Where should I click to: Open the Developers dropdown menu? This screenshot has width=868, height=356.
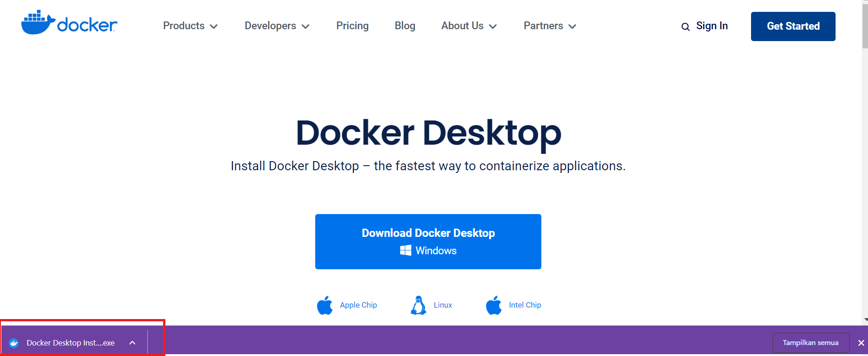pos(277,26)
